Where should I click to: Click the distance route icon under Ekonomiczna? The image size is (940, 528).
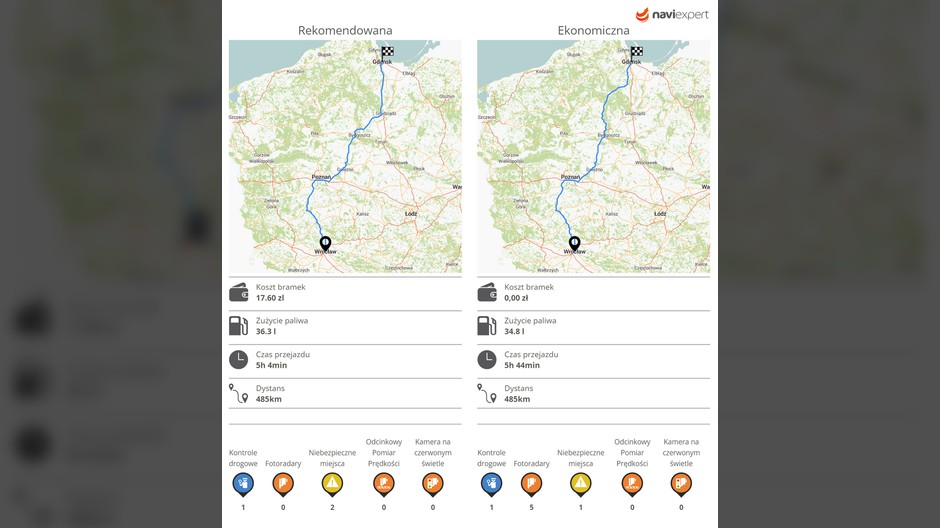[486, 393]
